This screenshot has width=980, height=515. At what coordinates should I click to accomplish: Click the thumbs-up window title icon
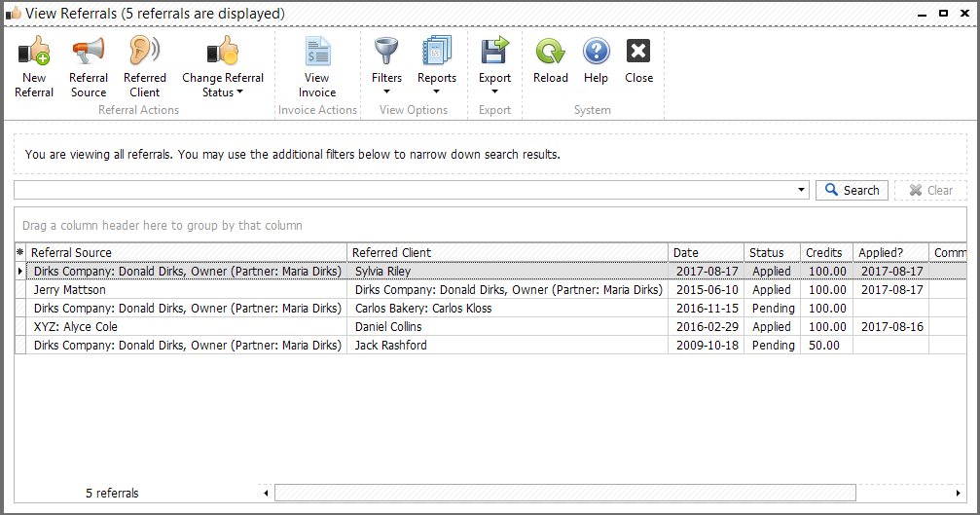tap(13, 13)
